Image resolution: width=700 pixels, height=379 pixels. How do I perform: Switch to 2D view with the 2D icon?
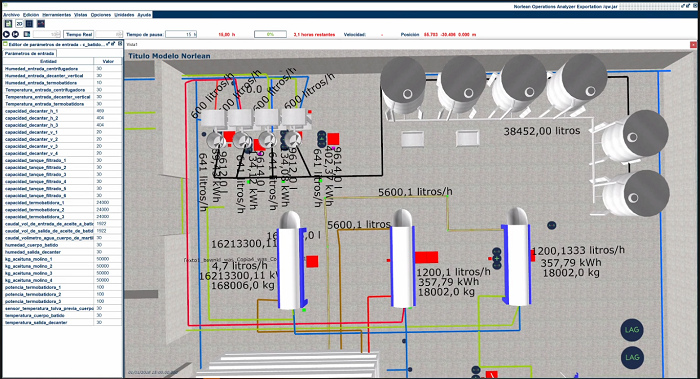19,24
